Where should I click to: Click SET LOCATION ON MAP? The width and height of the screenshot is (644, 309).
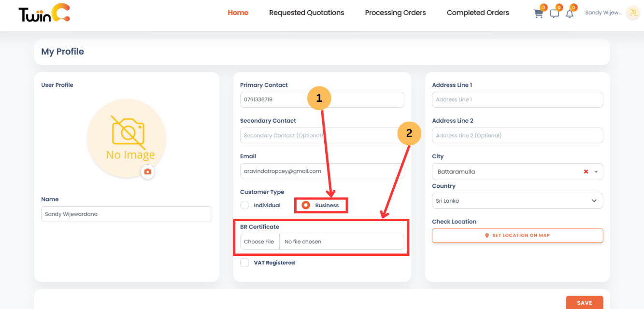517,235
